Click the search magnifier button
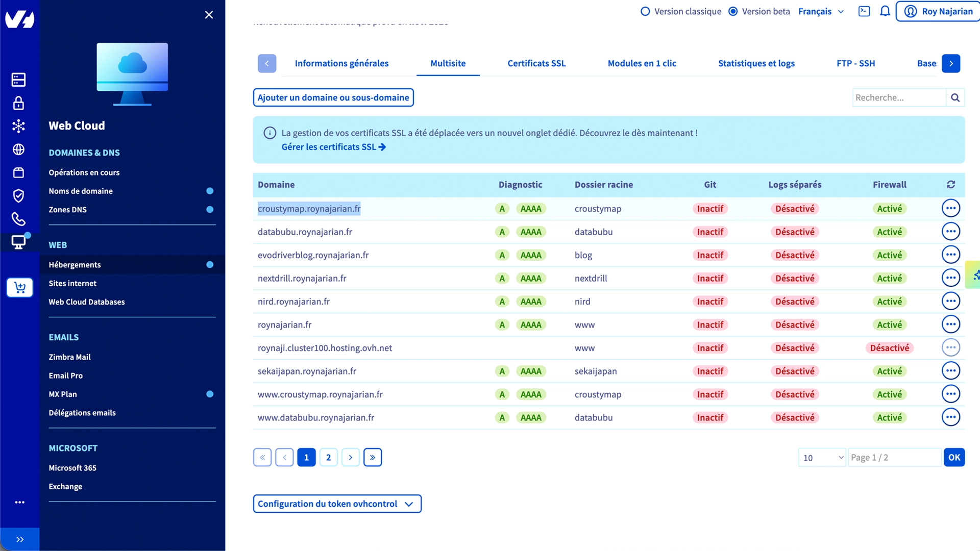 coord(955,97)
